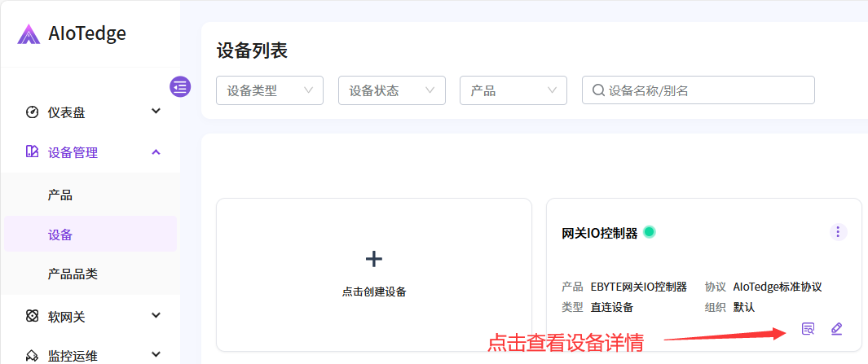Open the three-dot menu on device card

(x=838, y=232)
